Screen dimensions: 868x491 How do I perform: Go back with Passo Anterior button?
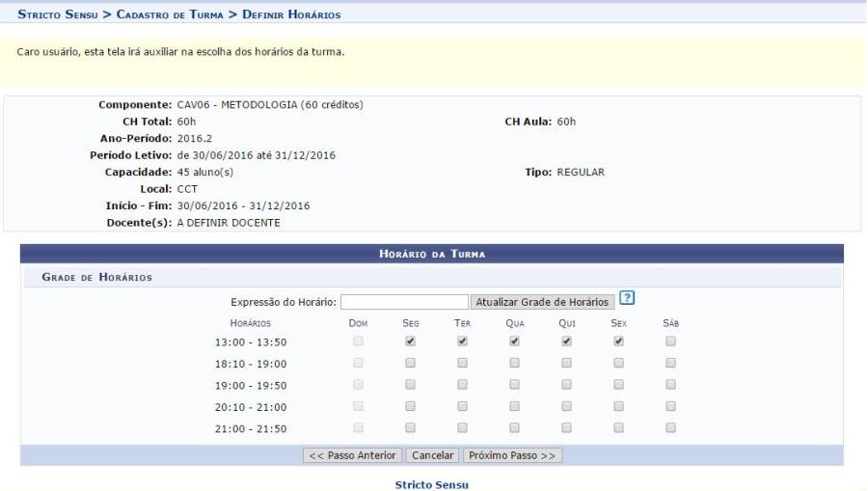tap(352, 455)
